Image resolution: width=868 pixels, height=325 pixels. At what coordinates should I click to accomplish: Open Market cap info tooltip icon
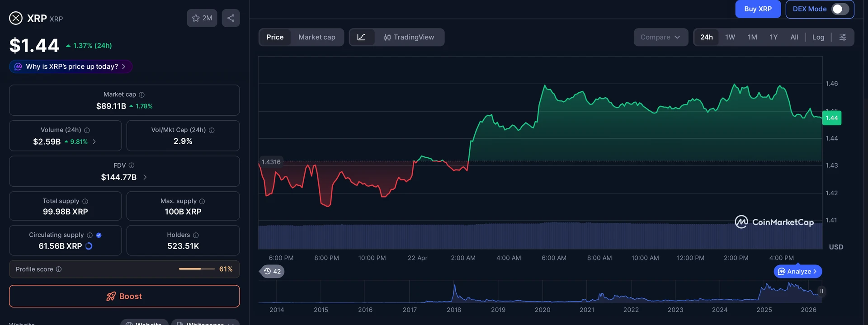coord(142,94)
